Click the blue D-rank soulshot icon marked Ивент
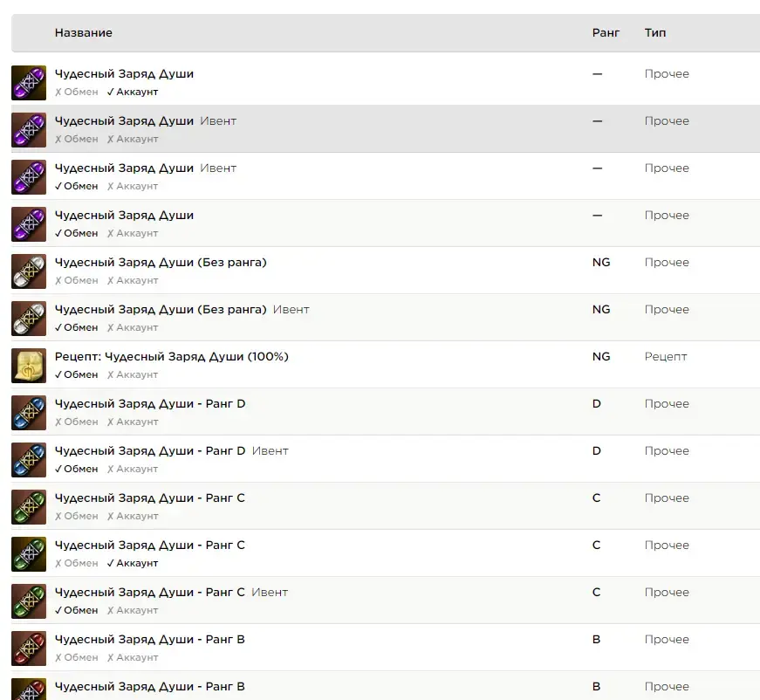Viewport: 760px width, 700px height. coord(29,460)
